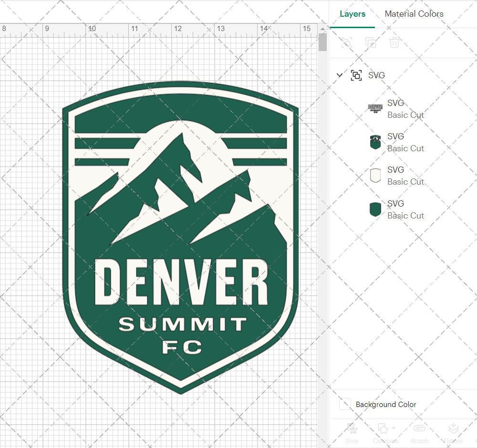
Task: Select the solid green shield layer thumbnail
Action: pyautogui.click(x=375, y=209)
